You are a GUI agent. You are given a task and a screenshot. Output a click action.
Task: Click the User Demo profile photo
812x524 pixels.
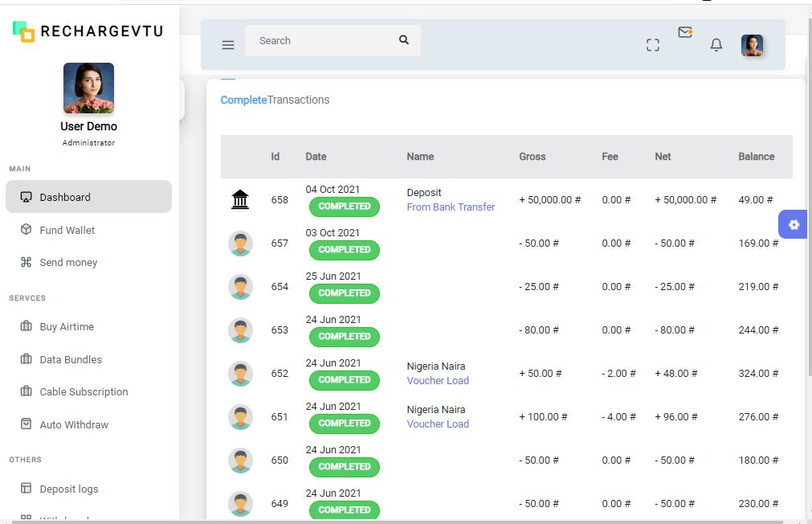pyautogui.click(x=88, y=88)
